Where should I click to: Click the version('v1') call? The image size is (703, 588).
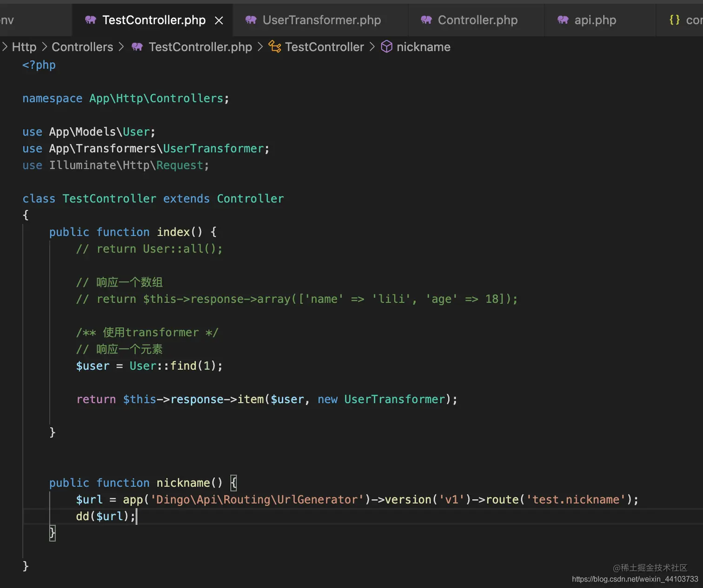428,500
